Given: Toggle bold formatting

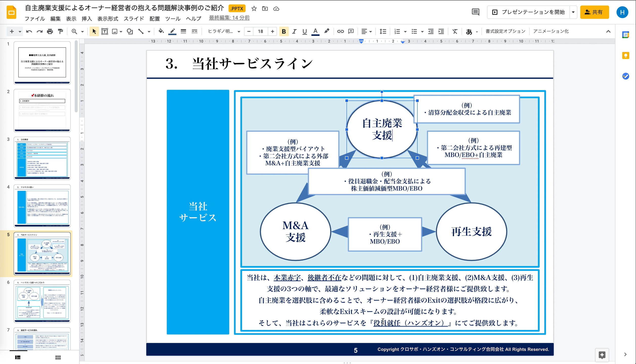Looking at the screenshot, I should coord(284,31).
